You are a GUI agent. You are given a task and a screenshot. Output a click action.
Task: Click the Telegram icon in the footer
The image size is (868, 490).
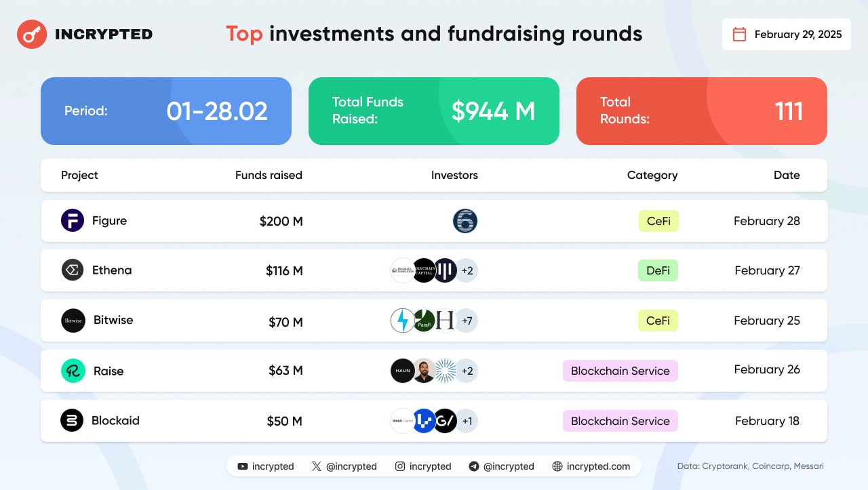point(474,466)
